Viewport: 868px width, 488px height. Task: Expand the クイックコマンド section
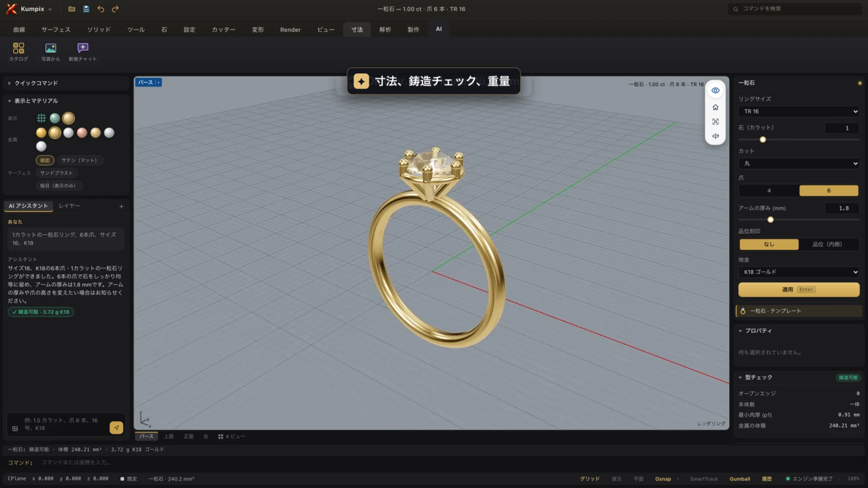(66, 83)
